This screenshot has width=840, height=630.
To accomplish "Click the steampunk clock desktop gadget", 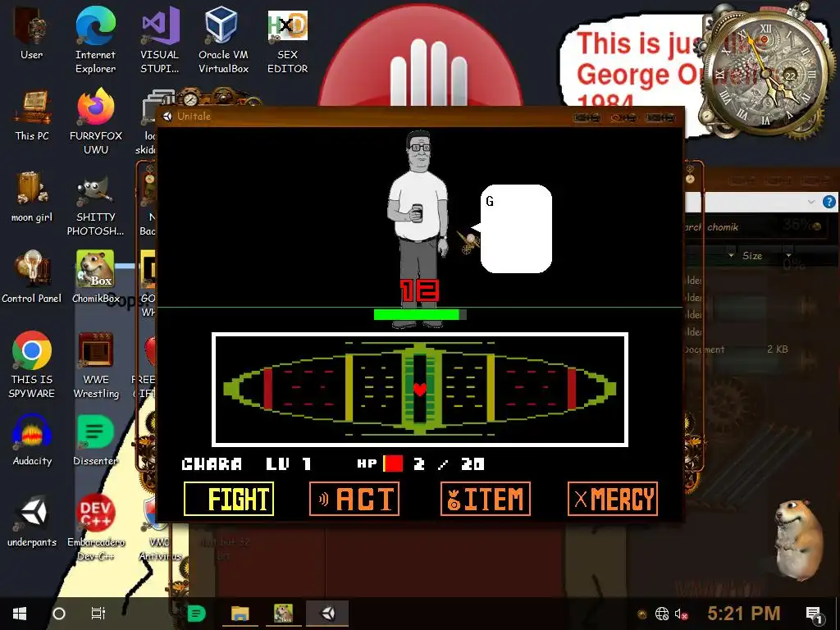I will (764, 72).
